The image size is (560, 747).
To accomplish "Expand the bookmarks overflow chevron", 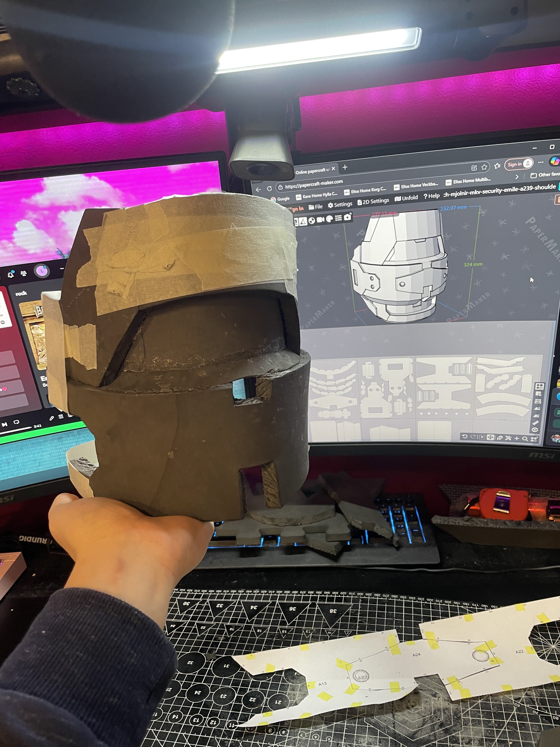I will [x=516, y=177].
